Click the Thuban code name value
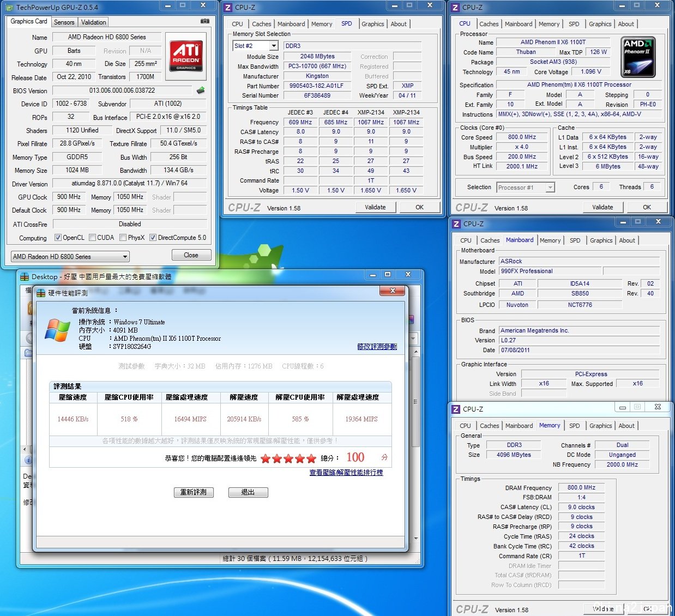 [x=526, y=52]
